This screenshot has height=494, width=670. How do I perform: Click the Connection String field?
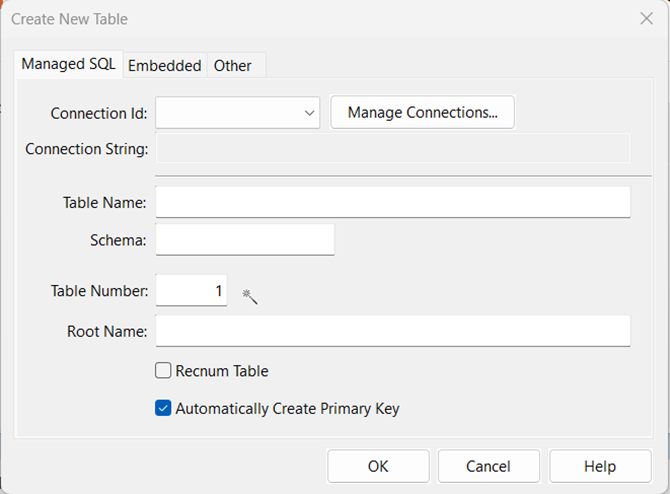[x=393, y=148]
